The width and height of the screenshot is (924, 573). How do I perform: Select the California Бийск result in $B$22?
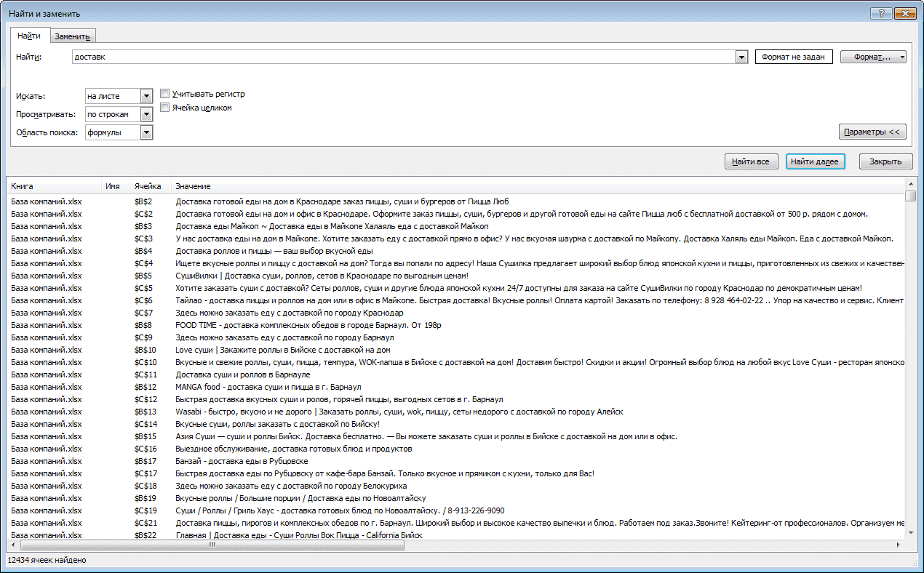pos(455,535)
